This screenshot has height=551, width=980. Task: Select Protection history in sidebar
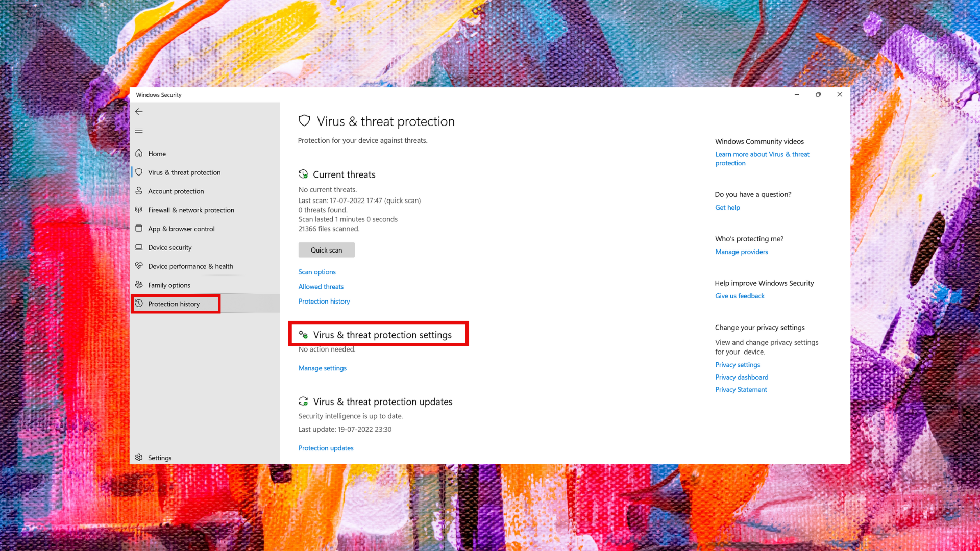pyautogui.click(x=174, y=304)
